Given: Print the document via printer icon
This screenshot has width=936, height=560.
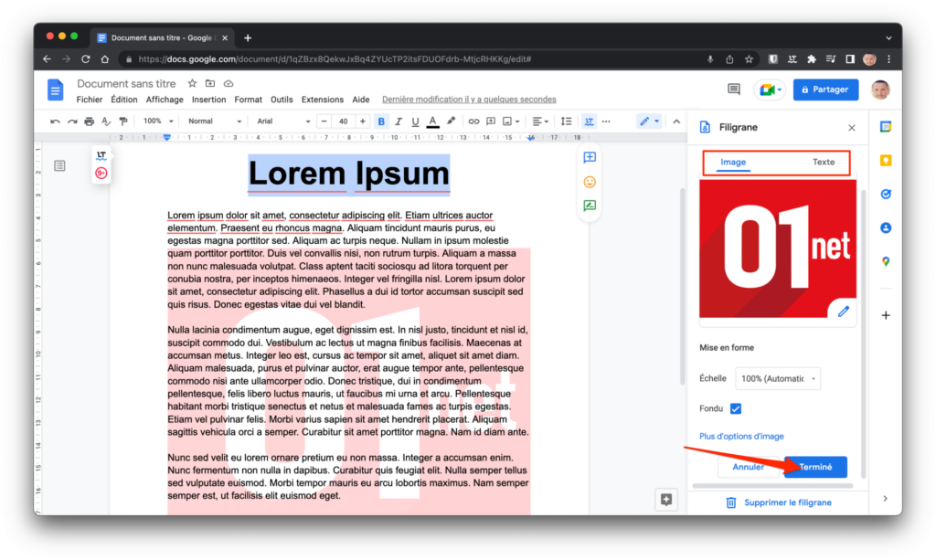Looking at the screenshot, I should click(x=89, y=122).
